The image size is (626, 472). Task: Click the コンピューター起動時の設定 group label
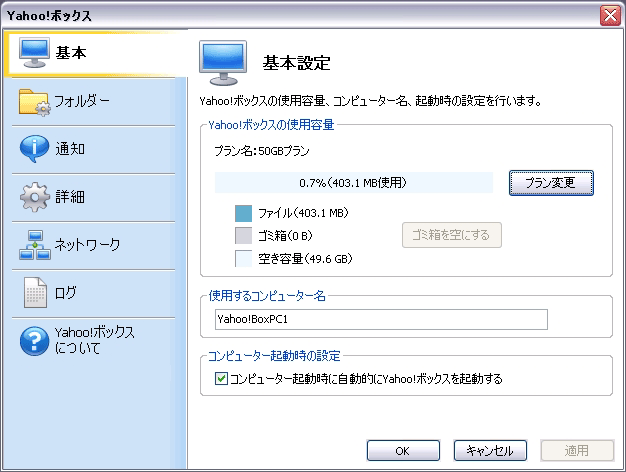[274, 356]
